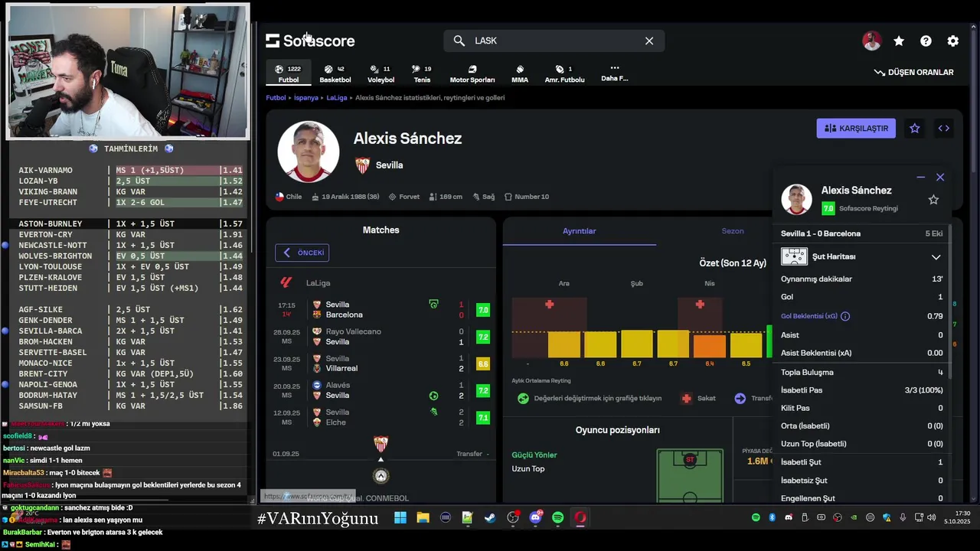
Task: Open DÜŞEN ORANLAR link
Action: [914, 72]
